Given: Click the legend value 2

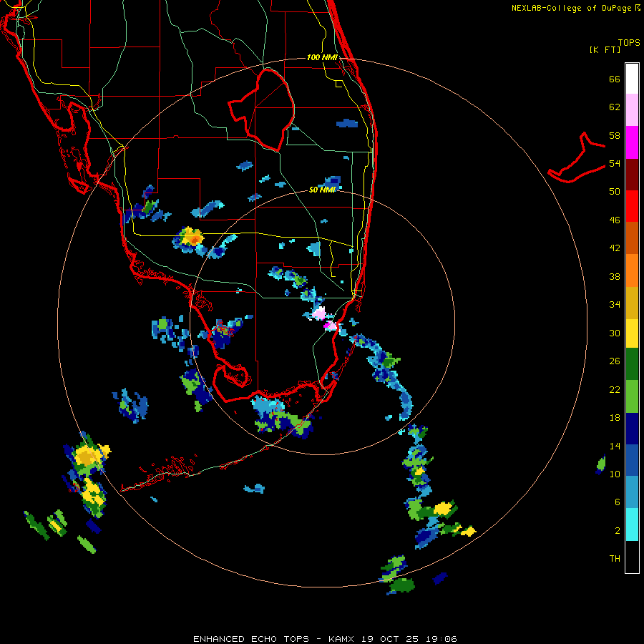Looking at the screenshot, I should pyautogui.click(x=618, y=530).
